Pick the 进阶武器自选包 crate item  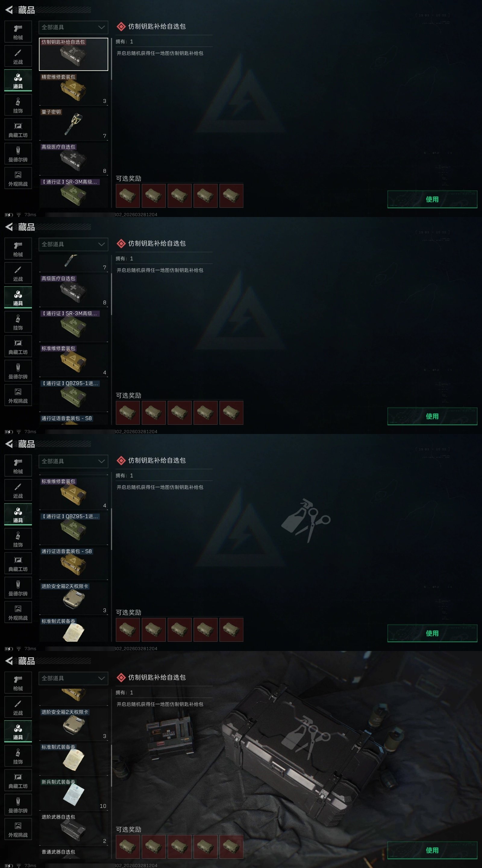(74, 829)
